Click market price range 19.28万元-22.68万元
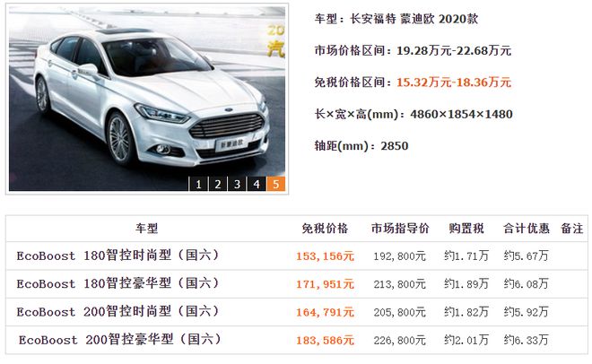Image resolution: width=592 pixels, height=364 pixels. pos(454,50)
